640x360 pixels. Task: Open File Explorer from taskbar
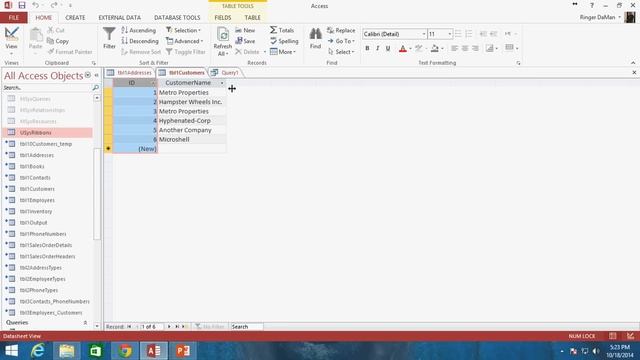[67, 351]
